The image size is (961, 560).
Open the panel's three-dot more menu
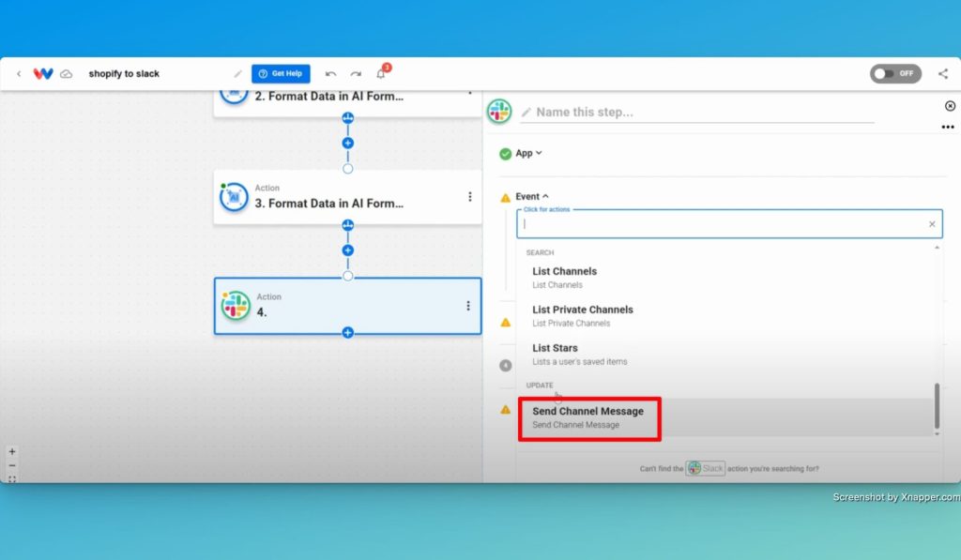tap(948, 127)
